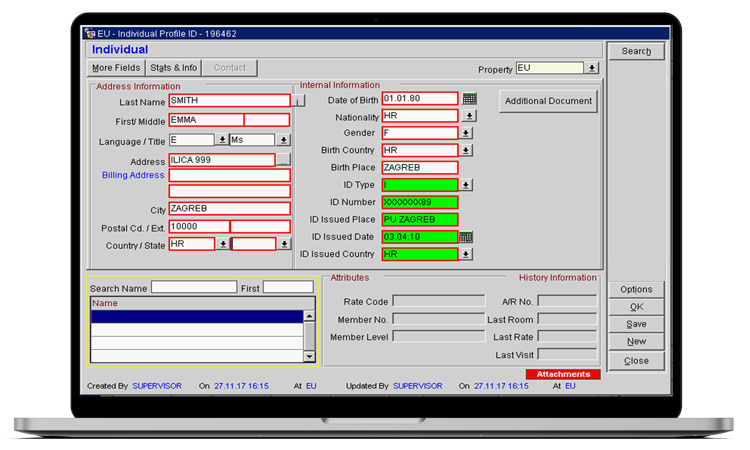Switch to Stats & Info tab
The width and height of the screenshot is (750, 450).
pos(174,68)
